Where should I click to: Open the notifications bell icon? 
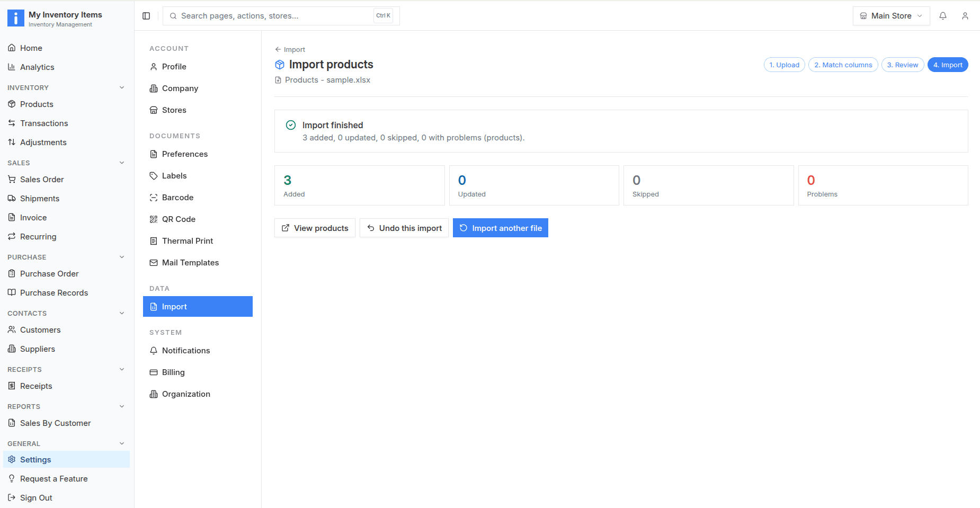tap(943, 16)
